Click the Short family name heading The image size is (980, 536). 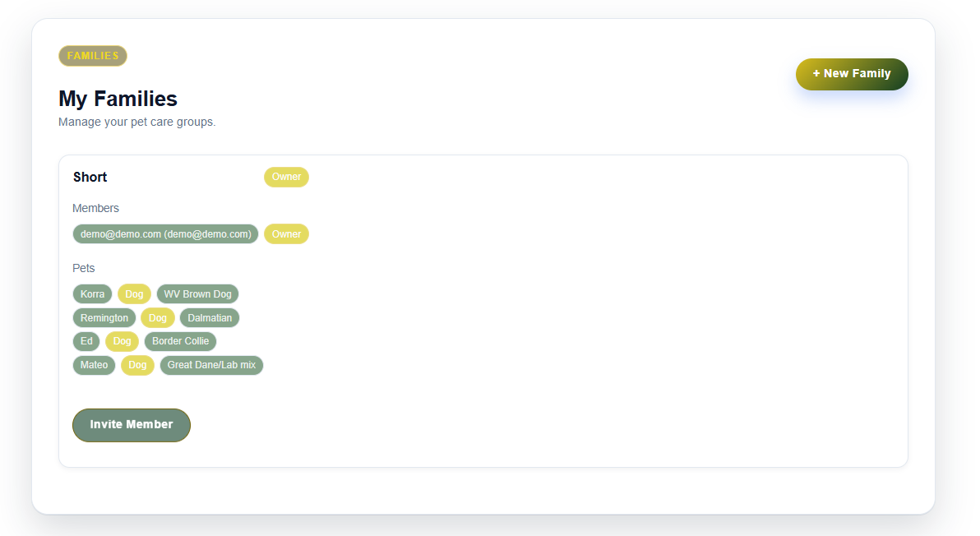pyautogui.click(x=90, y=177)
